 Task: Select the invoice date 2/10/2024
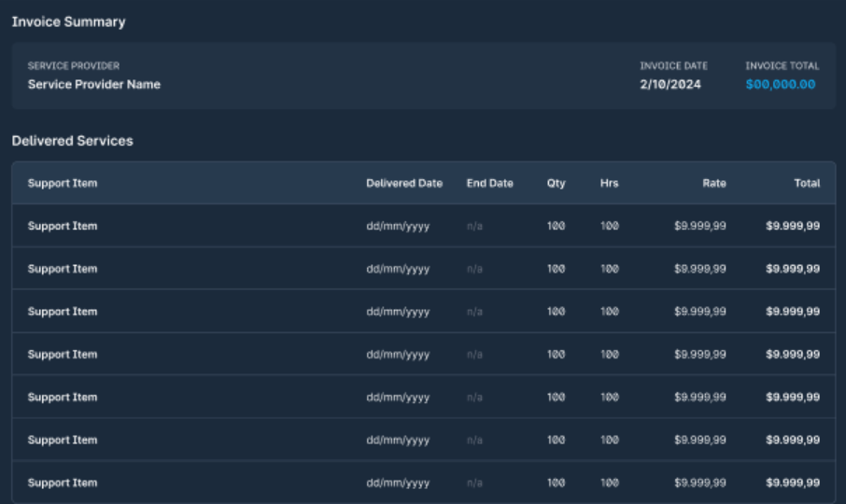coord(670,84)
